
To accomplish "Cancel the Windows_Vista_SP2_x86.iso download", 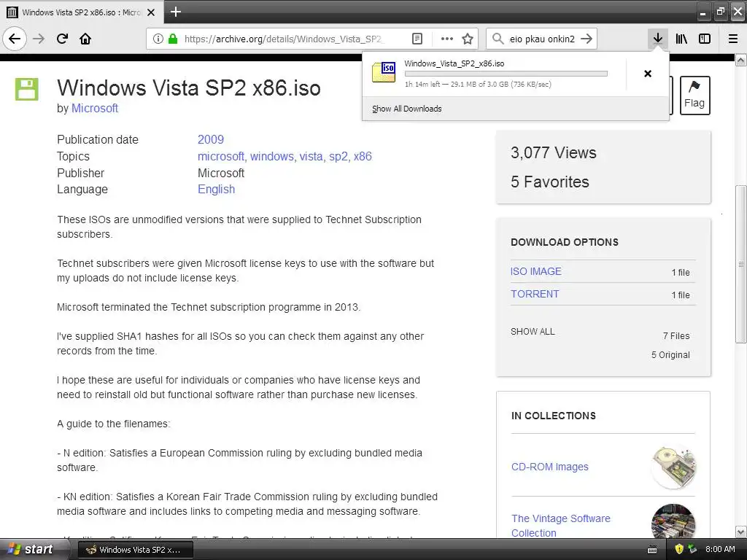I will tap(648, 74).
